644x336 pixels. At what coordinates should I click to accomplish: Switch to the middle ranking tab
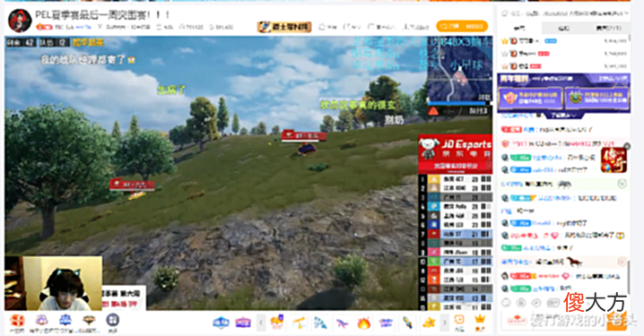tap(564, 28)
